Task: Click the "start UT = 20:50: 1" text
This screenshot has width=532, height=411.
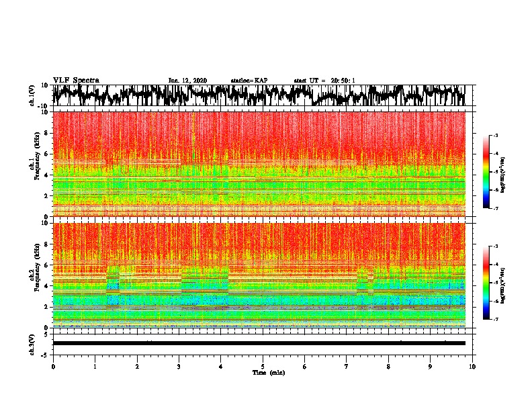Action: pos(324,81)
